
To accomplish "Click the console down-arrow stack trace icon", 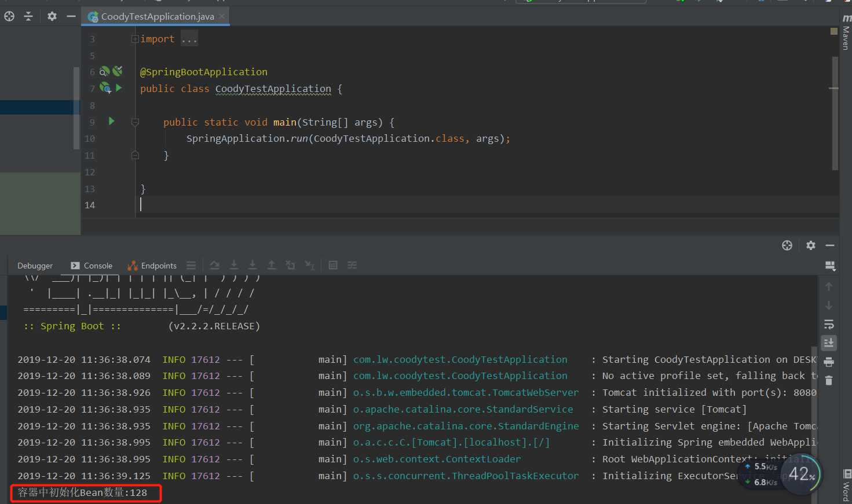I will coord(829,306).
